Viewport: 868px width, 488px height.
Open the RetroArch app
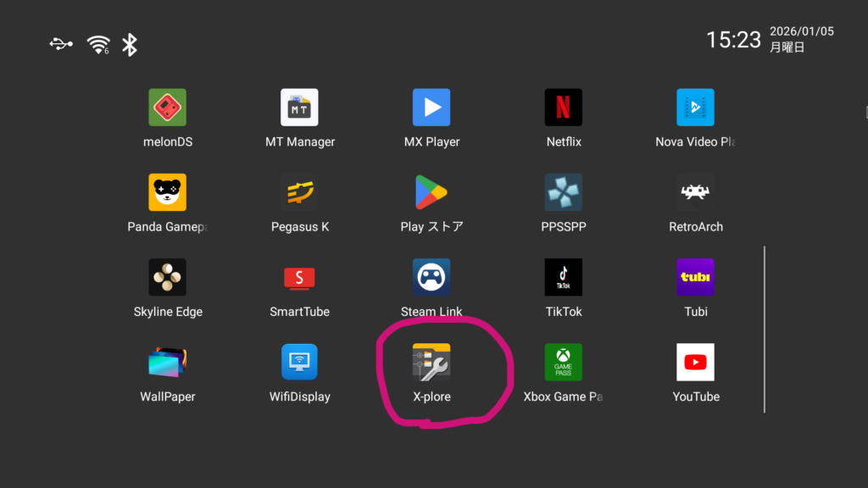pos(695,192)
